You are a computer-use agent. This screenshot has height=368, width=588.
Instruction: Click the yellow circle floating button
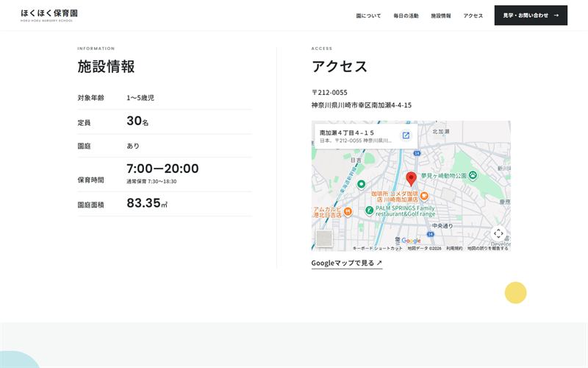[x=515, y=292]
